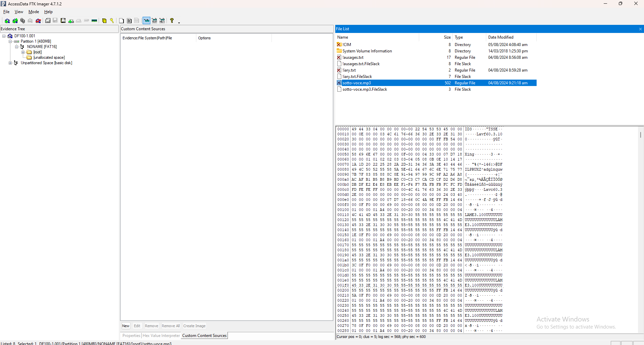Sort the file list by Name column
The height and width of the screenshot is (345, 644).
point(377,37)
